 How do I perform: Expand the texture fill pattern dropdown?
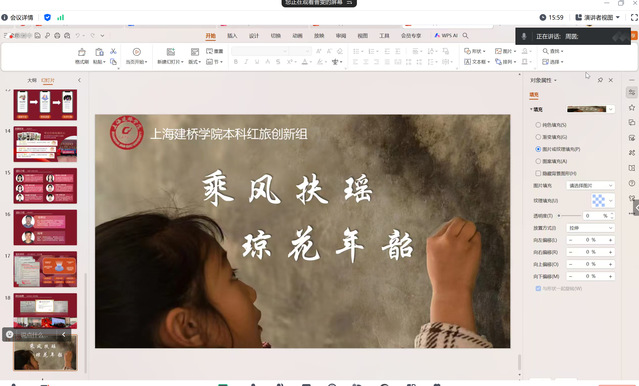(603, 201)
